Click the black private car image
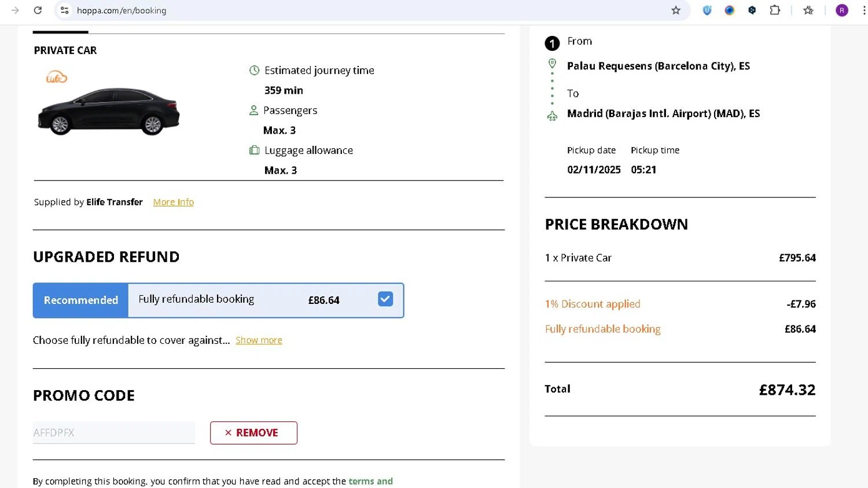 (x=109, y=111)
